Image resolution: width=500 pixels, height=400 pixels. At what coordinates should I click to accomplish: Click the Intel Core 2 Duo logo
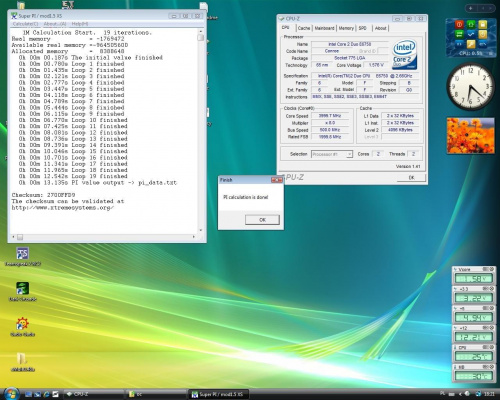(404, 54)
